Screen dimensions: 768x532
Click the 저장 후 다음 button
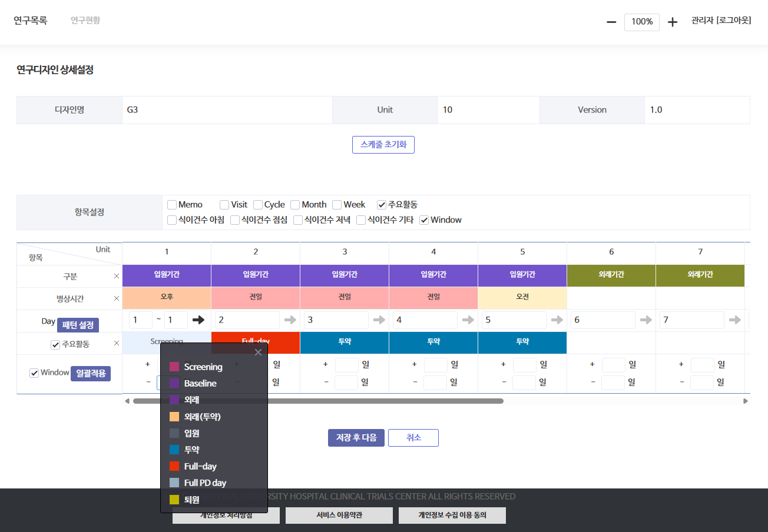(x=356, y=438)
